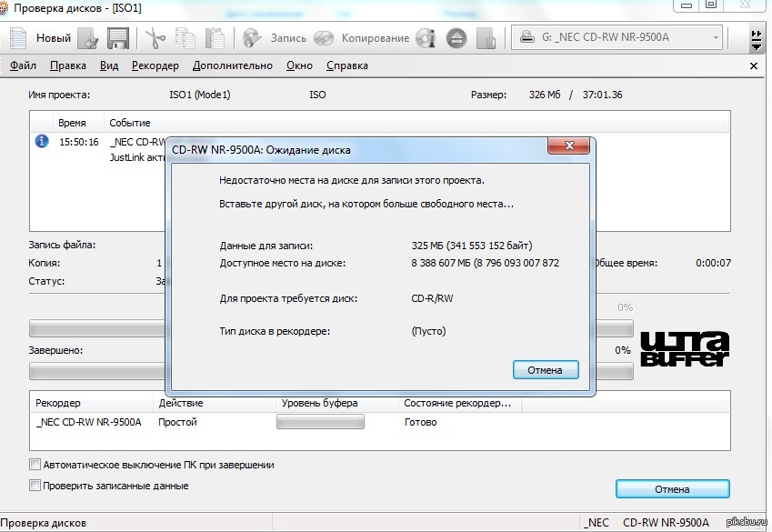This screenshot has height=532, width=772.
Task: Open the Рекордер menu
Action: (x=155, y=65)
